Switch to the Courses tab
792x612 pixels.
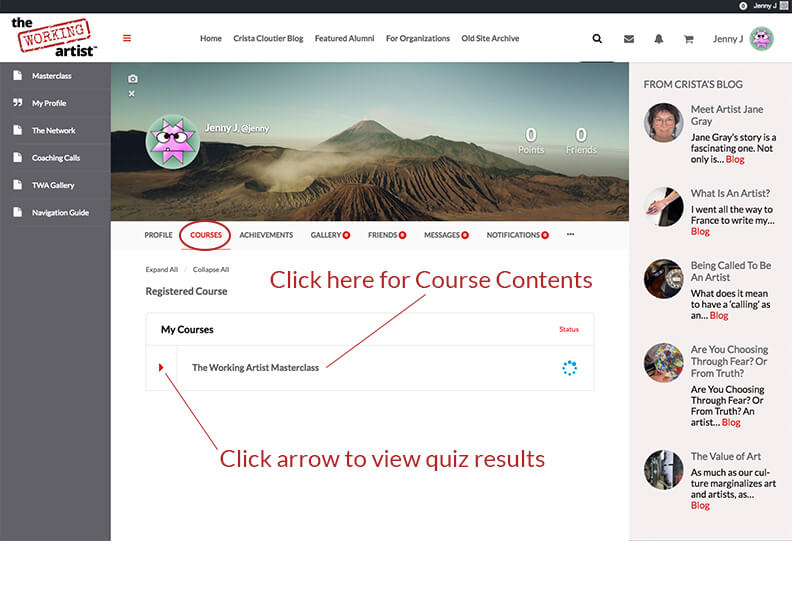(206, 235)
